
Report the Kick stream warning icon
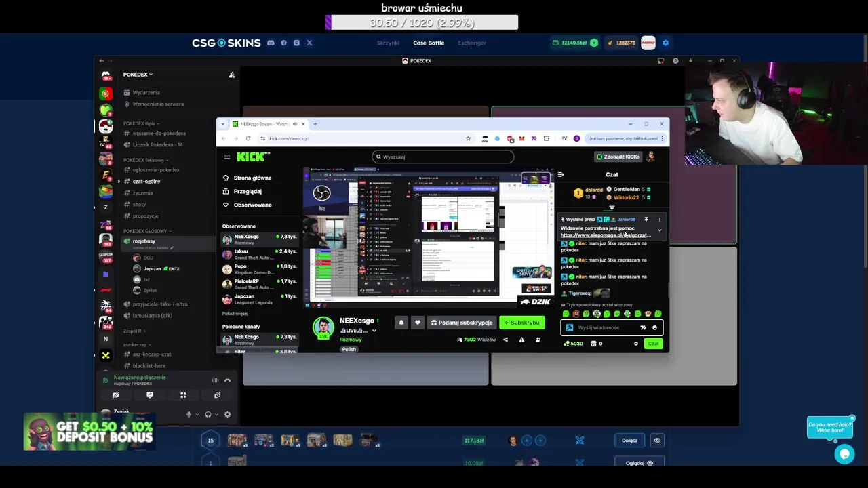pyautogui.click(x=521, y=340)
